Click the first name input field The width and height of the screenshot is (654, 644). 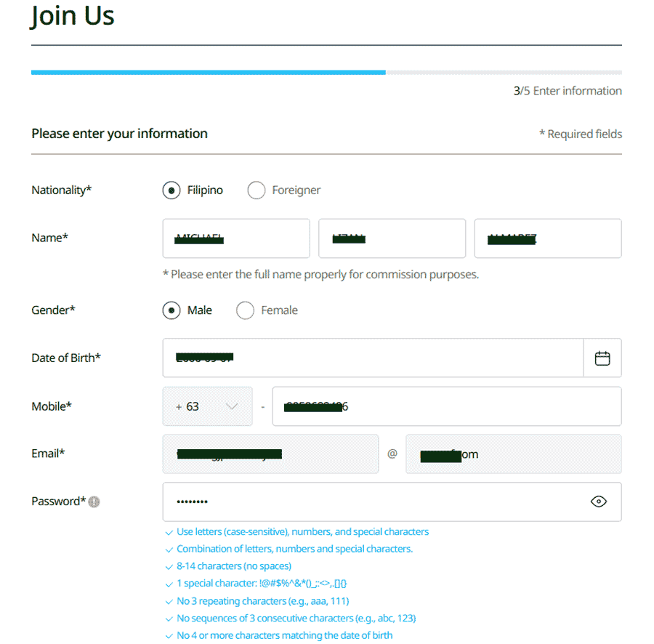pos(236,238)
